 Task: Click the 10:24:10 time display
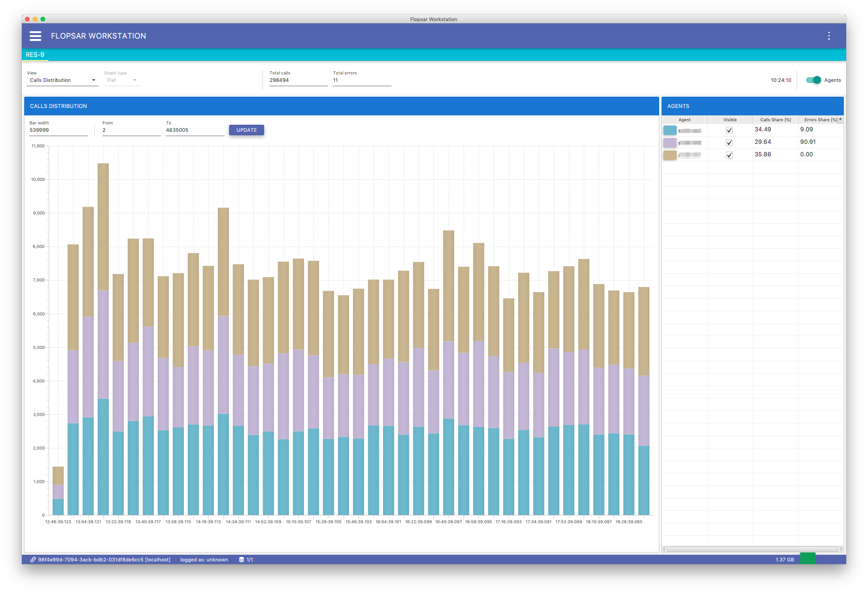pyautogui.click(x=781, y=80)
